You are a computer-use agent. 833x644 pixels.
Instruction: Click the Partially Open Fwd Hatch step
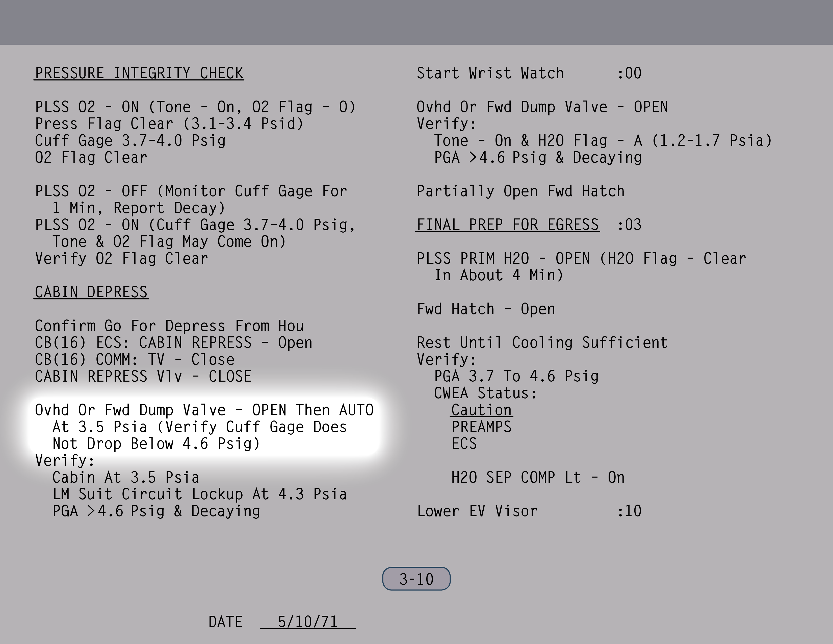[520, 191]
